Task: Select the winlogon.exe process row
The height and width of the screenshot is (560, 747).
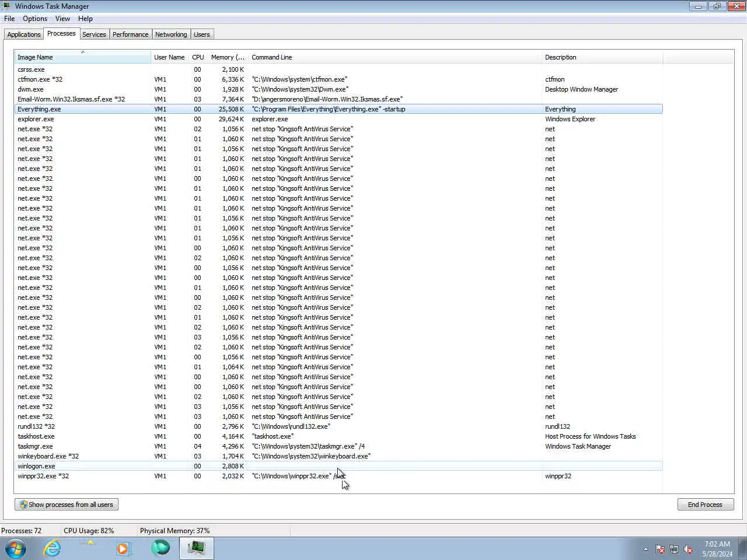Action: pyautogui.click(x=338, y=466)
